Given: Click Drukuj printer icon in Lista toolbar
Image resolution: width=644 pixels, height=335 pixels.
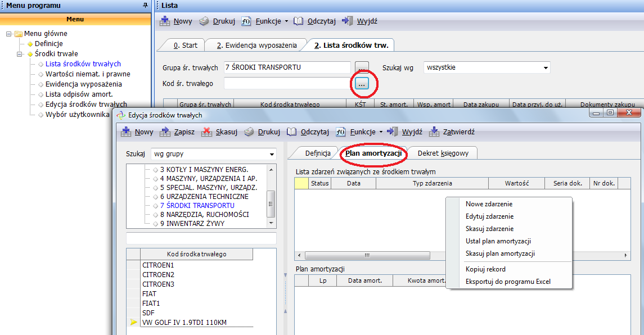Looking at the screenshot, I should click(204, 21).
